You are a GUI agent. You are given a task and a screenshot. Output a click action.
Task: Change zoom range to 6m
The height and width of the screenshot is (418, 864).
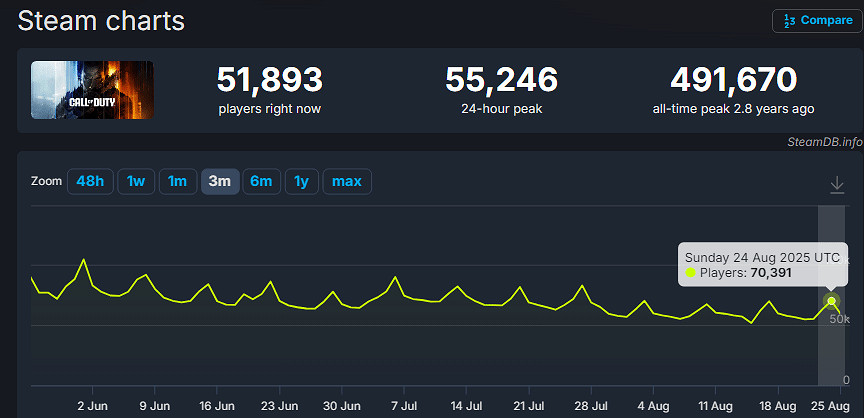[x=261, y=181]
